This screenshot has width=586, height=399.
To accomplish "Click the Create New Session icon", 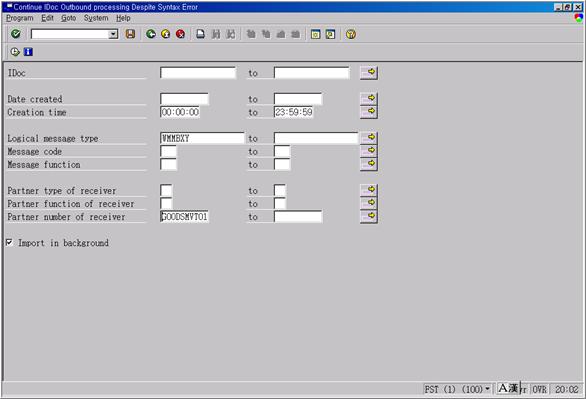I will tap(316, 34).
